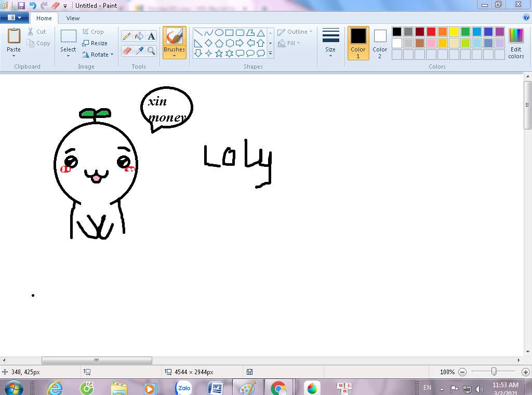Click the vertical scrollbar down arrow
Viewport: 532px width, 395px height.
click(x=528, y=352)
